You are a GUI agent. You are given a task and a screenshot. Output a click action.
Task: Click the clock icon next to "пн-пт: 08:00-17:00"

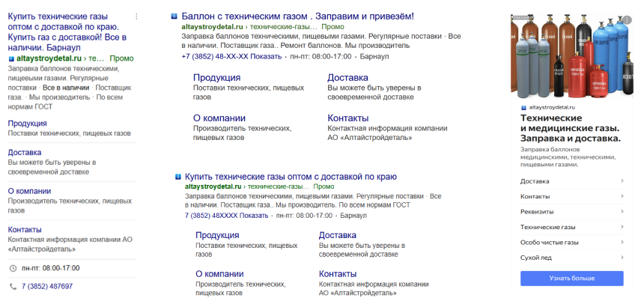[13, 268]
